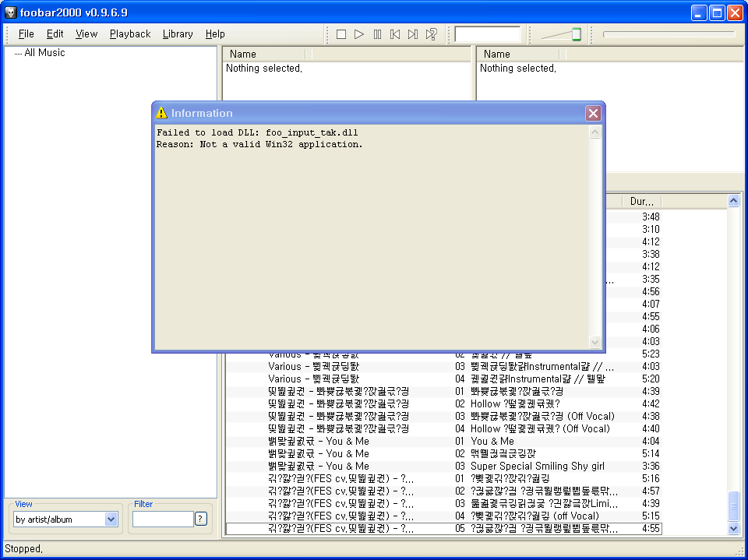Click the playback seek bar
The image size is (748, 560).
click(x=669, y=34)
